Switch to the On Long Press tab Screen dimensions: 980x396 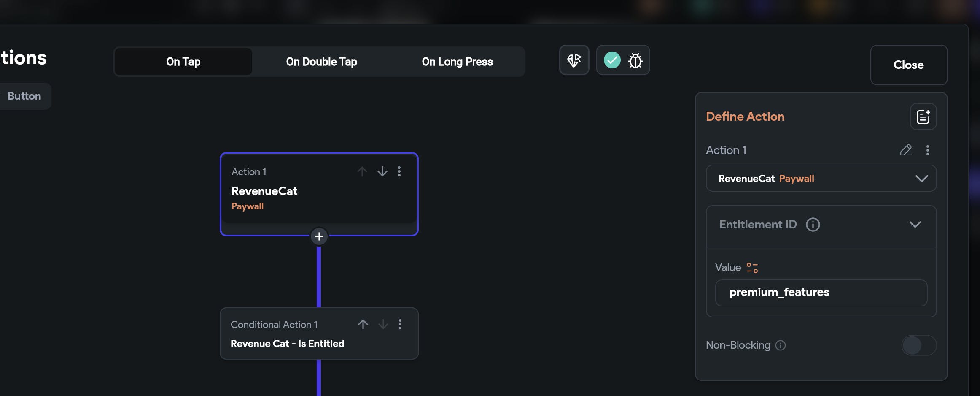(457, 62)
